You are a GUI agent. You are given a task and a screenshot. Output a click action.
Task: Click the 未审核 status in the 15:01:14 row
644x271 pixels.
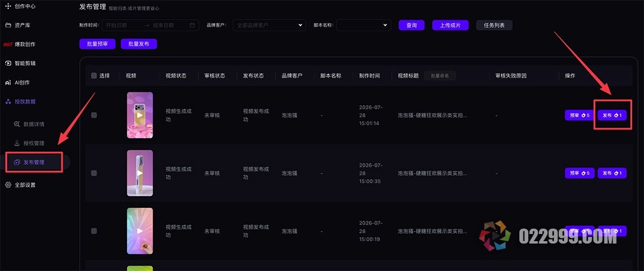coord(212,116)
